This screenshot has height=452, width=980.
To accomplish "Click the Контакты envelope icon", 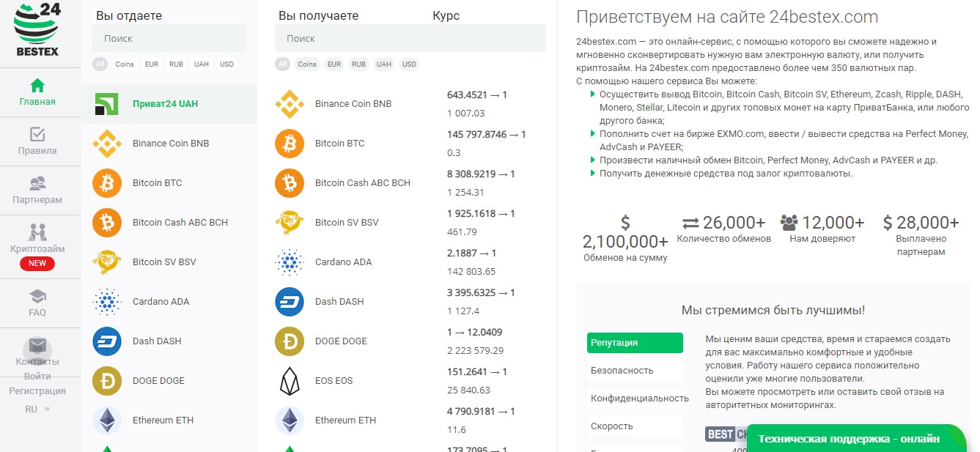I will (37, 346).
